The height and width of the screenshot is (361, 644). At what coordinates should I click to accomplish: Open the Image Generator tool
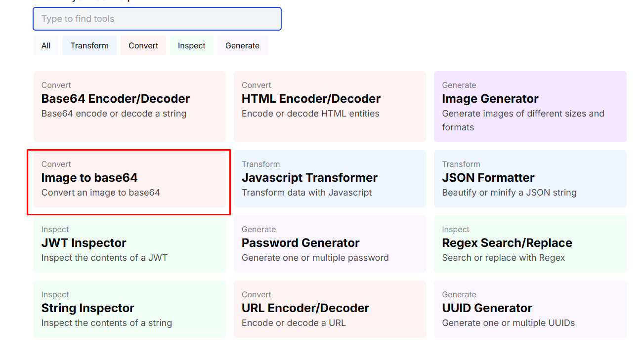[530, 106]
